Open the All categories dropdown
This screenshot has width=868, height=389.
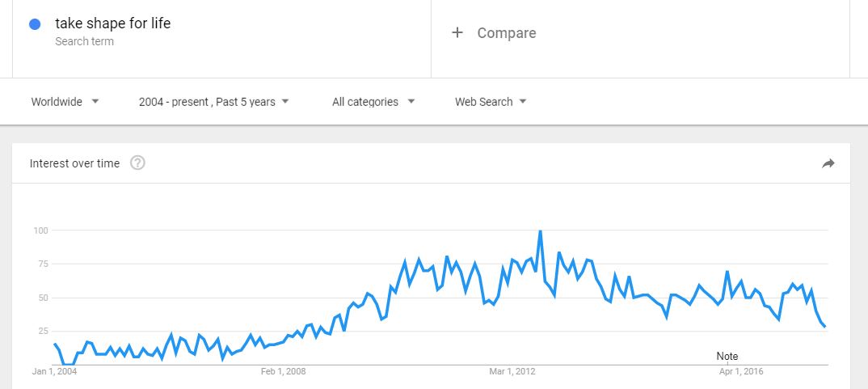coord(373,102)
